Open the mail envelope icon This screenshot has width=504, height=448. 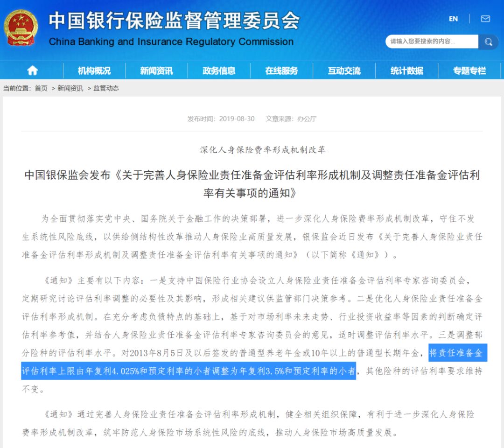coord(485,19)
